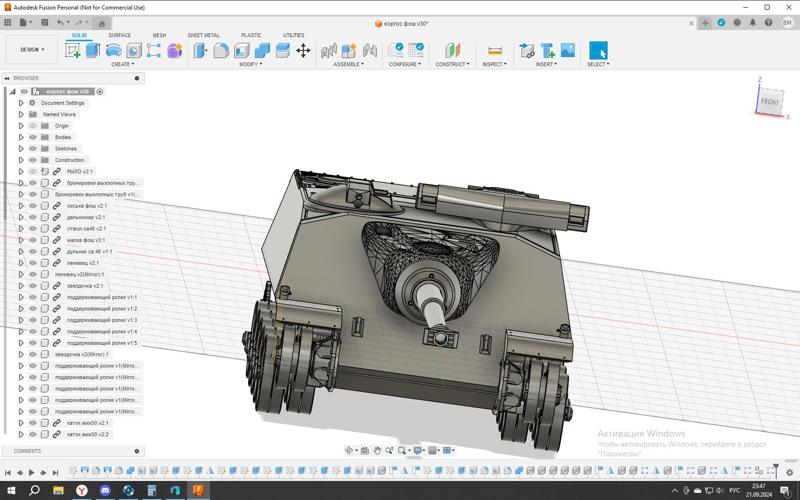Open Discord from the Windows taskbar

click(x=107, y=490)
